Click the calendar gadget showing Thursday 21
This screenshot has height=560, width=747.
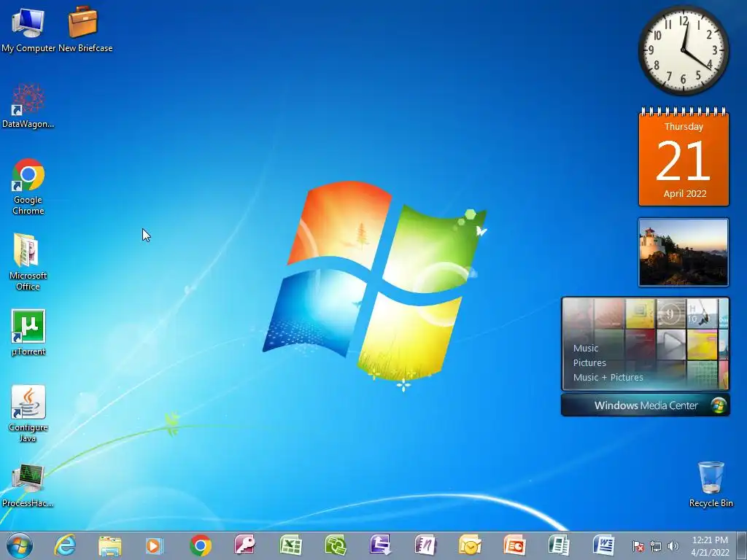[684, 157]
